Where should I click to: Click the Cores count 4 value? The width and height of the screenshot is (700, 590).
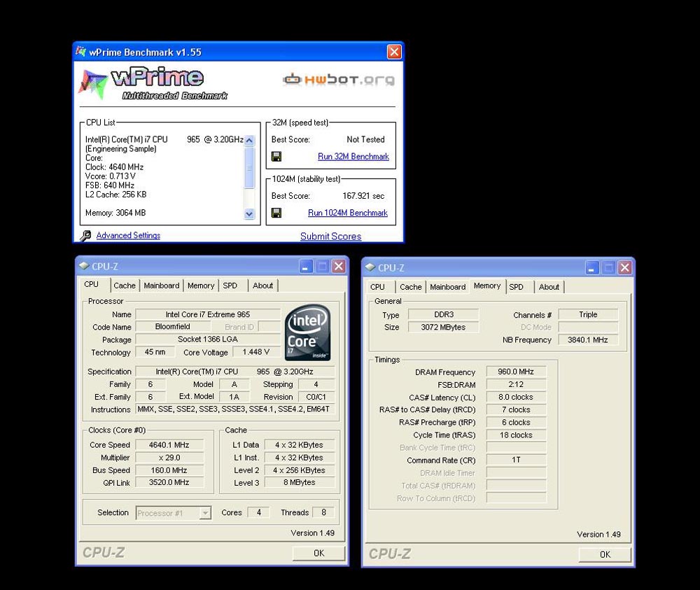(x=258, y=512)
